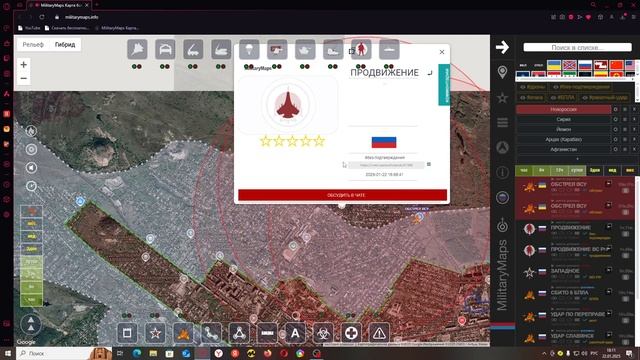Open the star sidebar icon

pyautogui.click(x=502, y=98)
